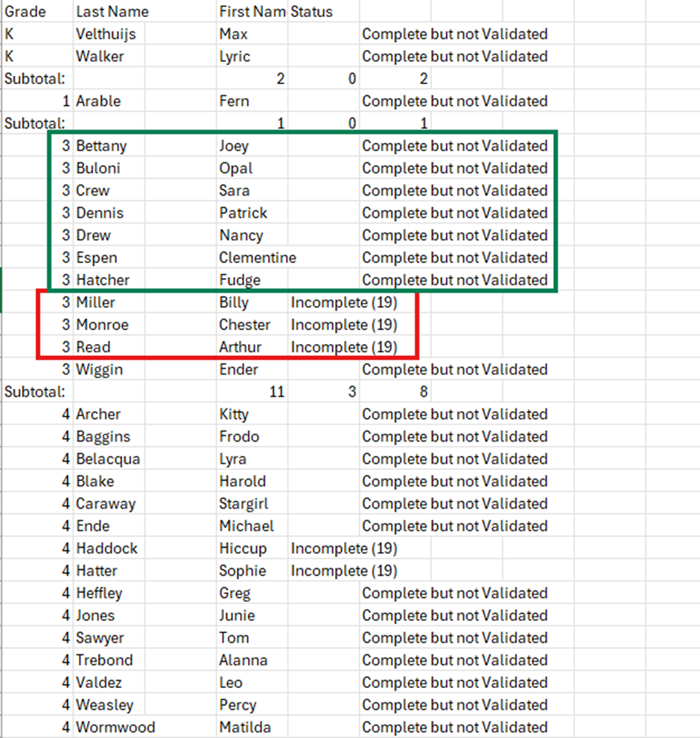Click the grade 3 subtotal count 11
This screenshot has width=700, height=738.
coord(252,392)
